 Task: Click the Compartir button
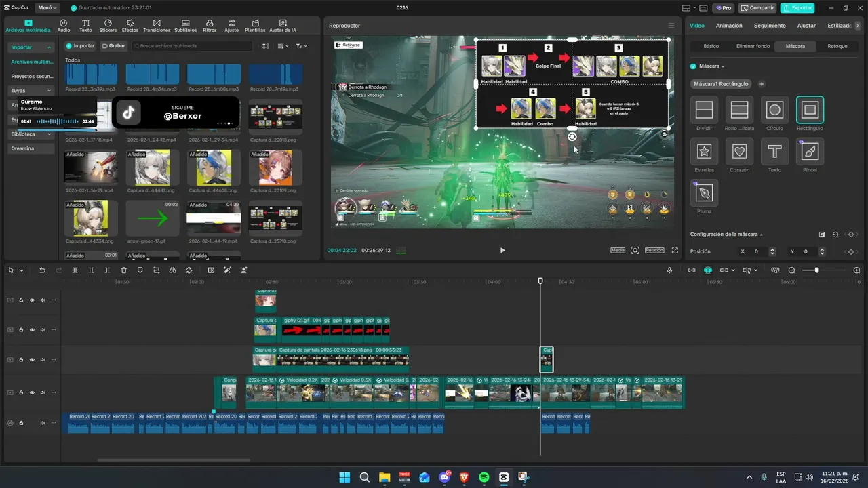click(x=757, y=8)
